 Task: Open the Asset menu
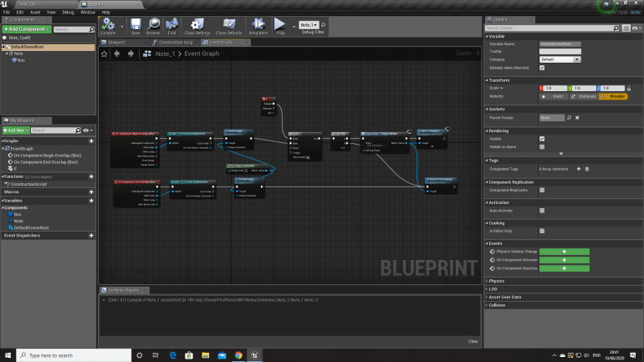pyautogui.click(x=35, y=13)
